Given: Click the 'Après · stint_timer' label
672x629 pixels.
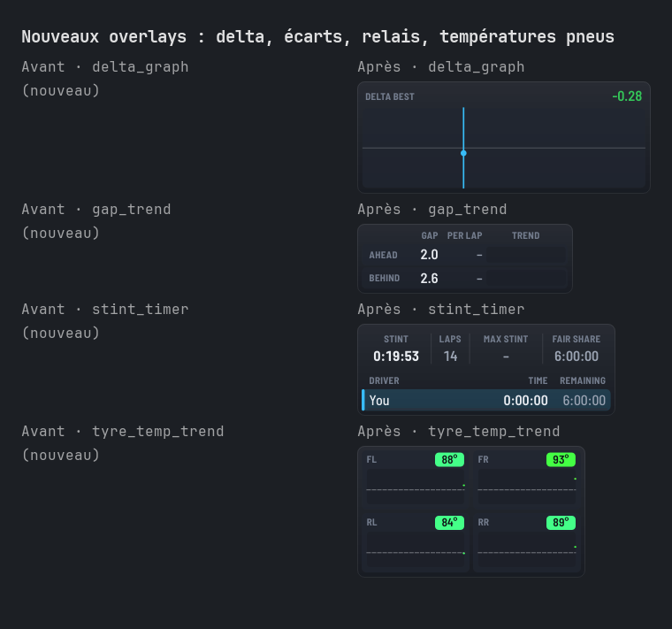Looking at the screenshot, I should pyautogui.click(x=441, y=309).
